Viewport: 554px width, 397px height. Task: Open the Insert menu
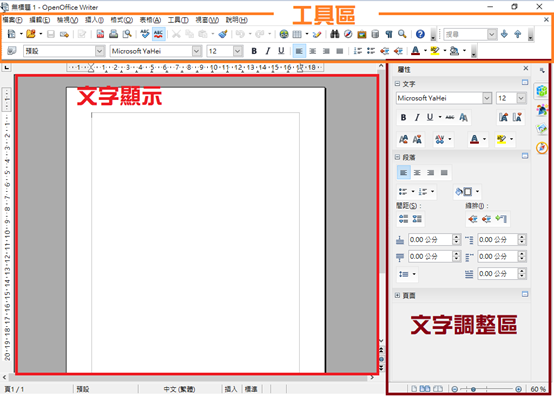click(x=94, y=20)
